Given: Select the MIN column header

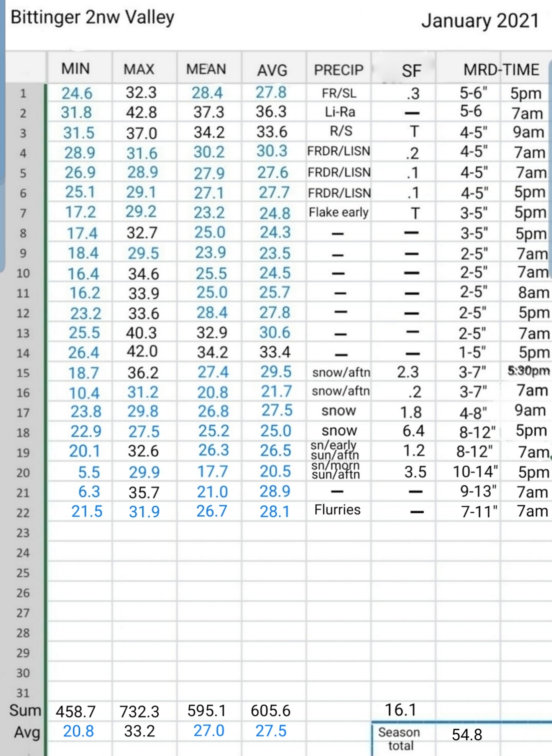Looking at the screenshot, I should pyautogui.click(x=76, y=69).
